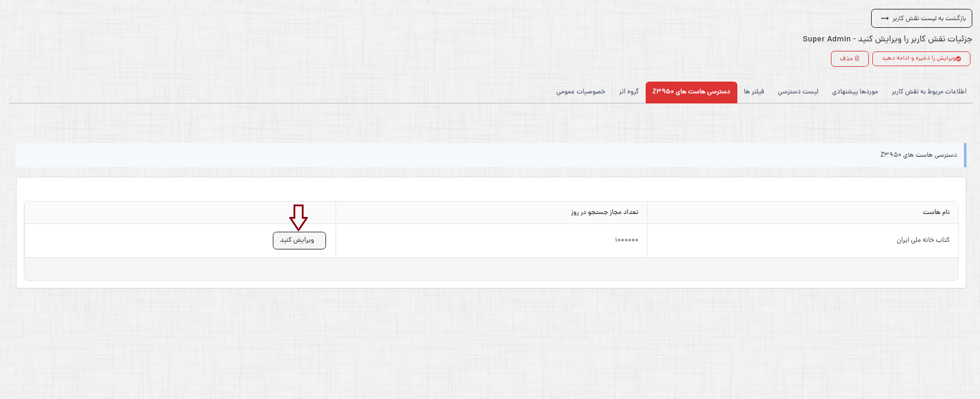Switch to the موردها پیشنهادی tab
This screenshot has height=399, width=980.
pyautogui.click(x=855, y=92)
